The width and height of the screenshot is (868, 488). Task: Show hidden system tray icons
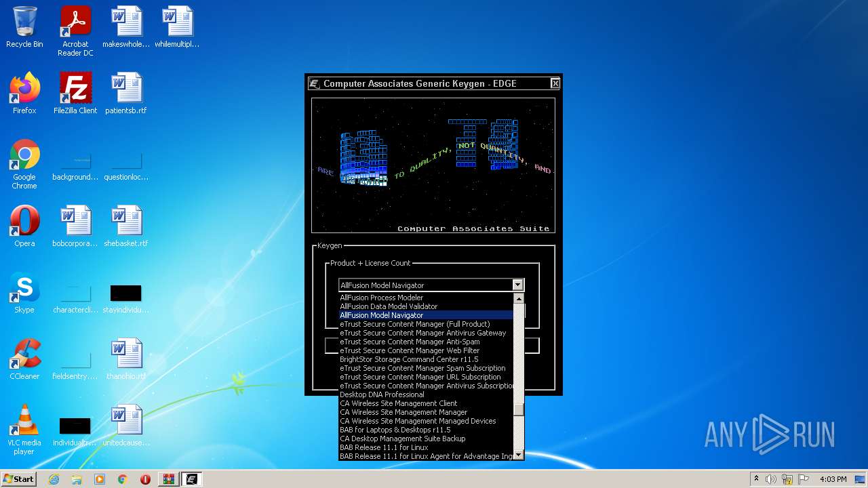click(x=756, y=479)
